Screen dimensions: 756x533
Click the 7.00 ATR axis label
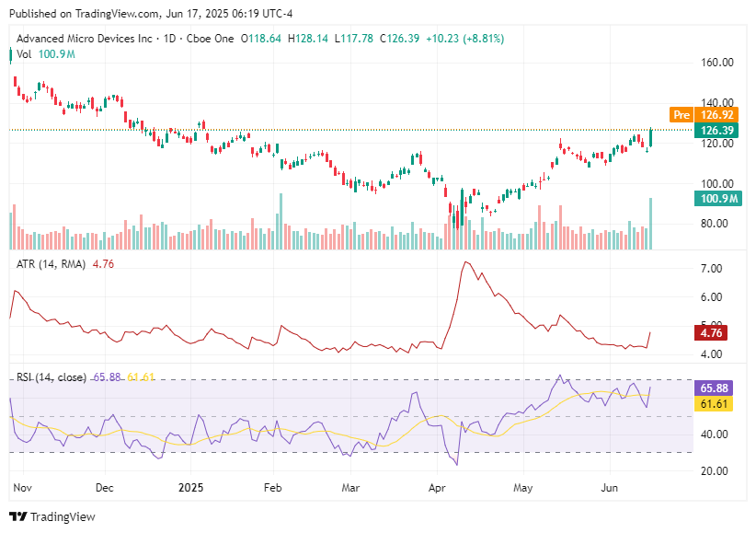pyautogui.click(x=711, y=269)
